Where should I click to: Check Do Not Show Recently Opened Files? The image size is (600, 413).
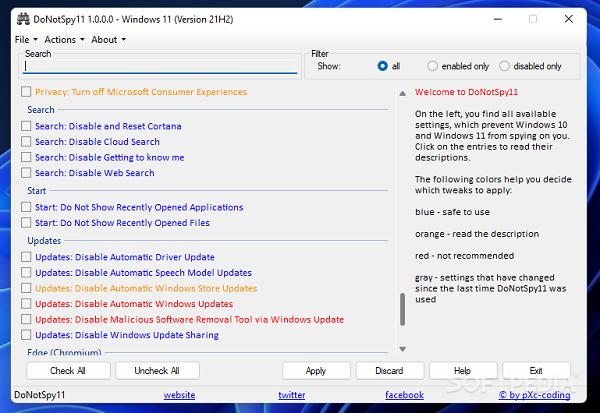[x=26, y=223]
